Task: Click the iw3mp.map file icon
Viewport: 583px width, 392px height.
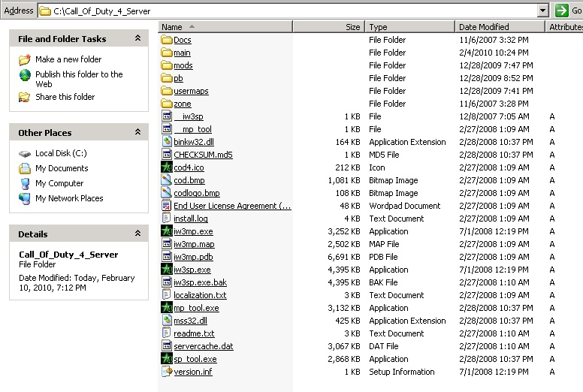Action: pyautogui.click(x=167, y=244)
